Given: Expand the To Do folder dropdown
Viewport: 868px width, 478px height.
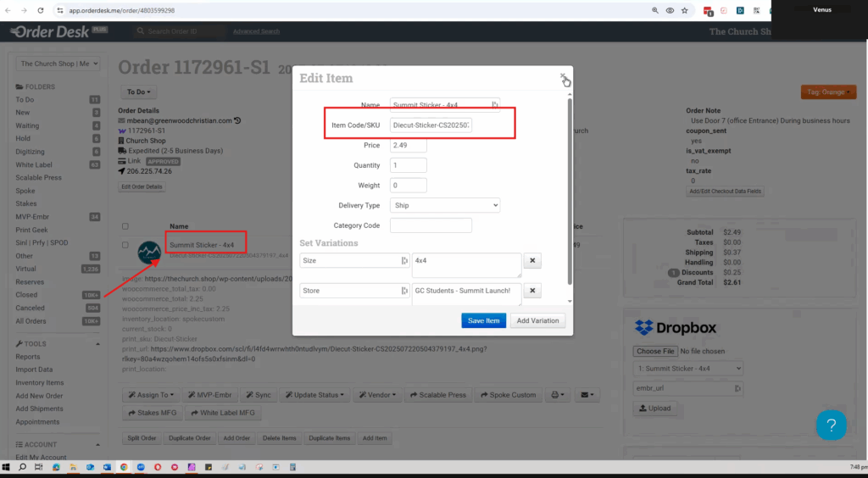Looking at the screenshot, I should pos(140,92).
